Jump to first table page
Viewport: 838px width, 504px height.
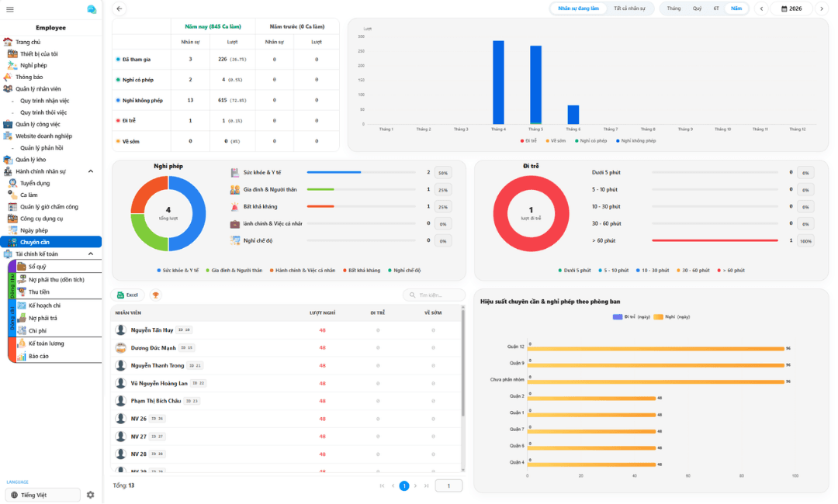[382, 485]
